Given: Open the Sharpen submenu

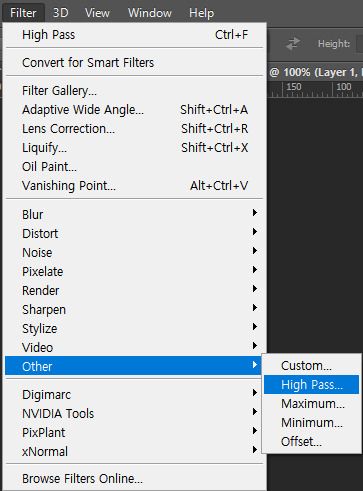Looking at the screenshot, I should click(x=134, y=309).
